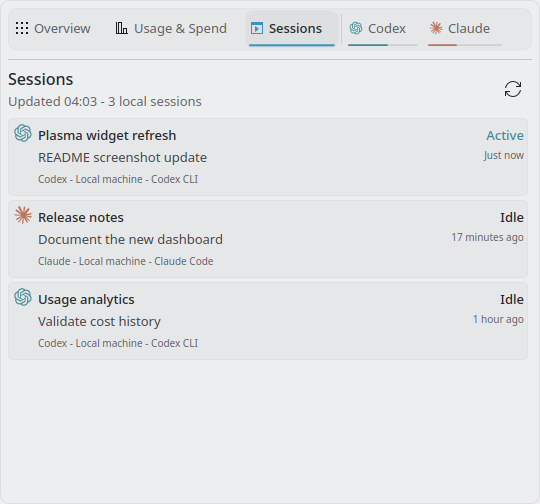
Task: Click the Usage & Spend chart icon
Action: 121,28
